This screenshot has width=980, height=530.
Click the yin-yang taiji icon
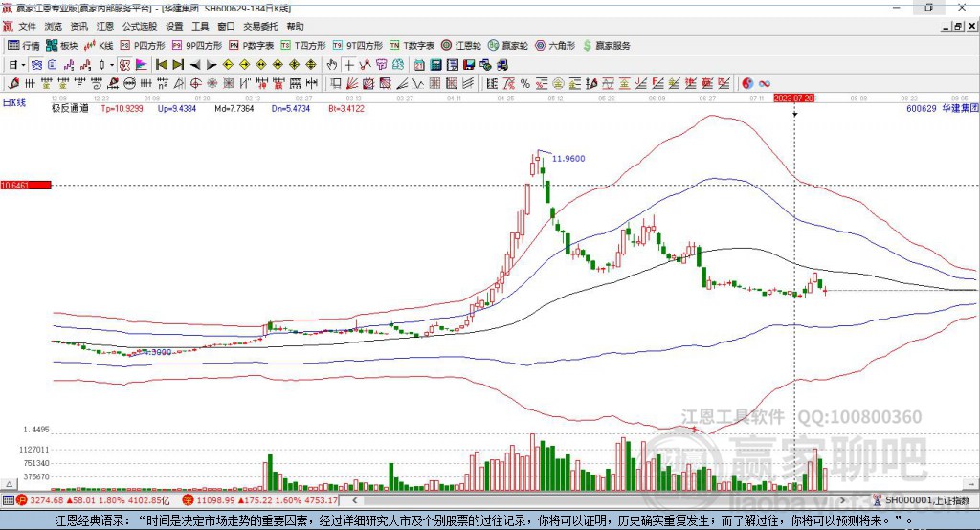pos(747,84)
